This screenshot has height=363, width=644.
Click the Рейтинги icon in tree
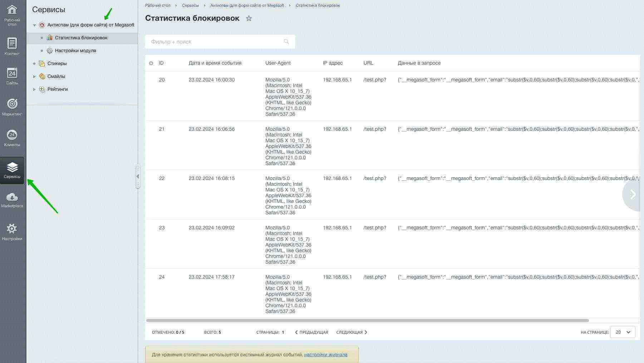pos(42,89)
